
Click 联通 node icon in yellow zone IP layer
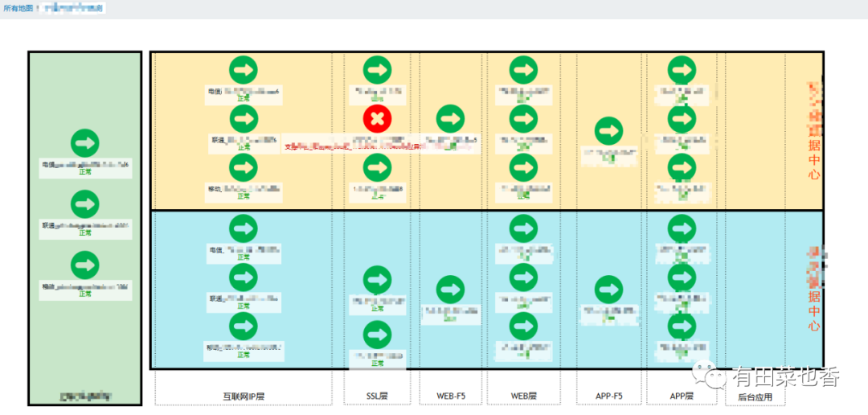pyautogui.click(x=244, y=118)
